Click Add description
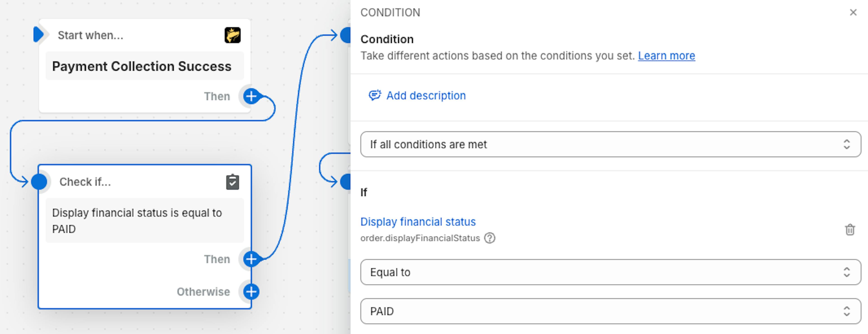 [426, 95]
